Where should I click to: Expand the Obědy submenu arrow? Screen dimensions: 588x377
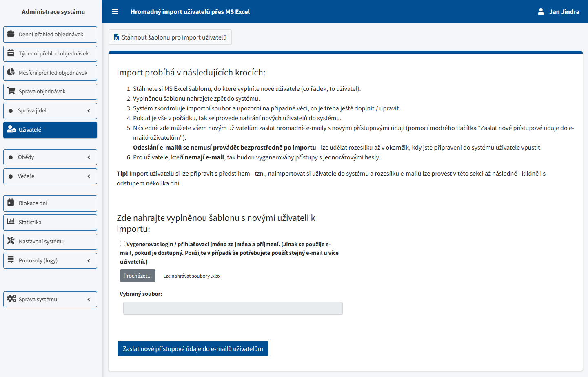point(89,157)
